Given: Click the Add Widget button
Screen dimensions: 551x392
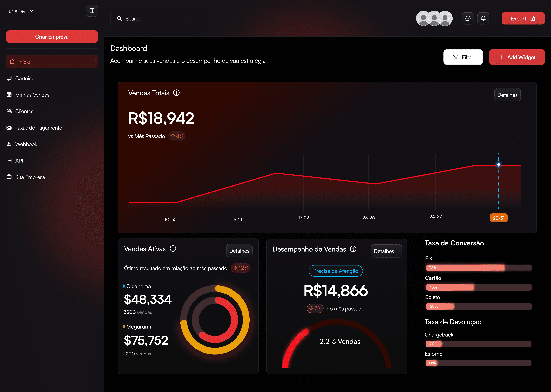Looking at the screenshot, I should coord(517,57).
